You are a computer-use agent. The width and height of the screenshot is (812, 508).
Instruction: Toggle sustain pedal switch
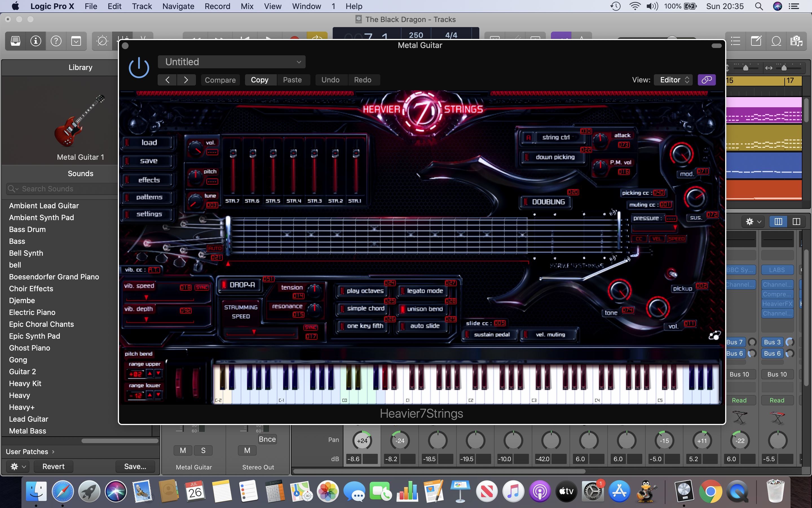pyautogui.click(x=489, y=335)
